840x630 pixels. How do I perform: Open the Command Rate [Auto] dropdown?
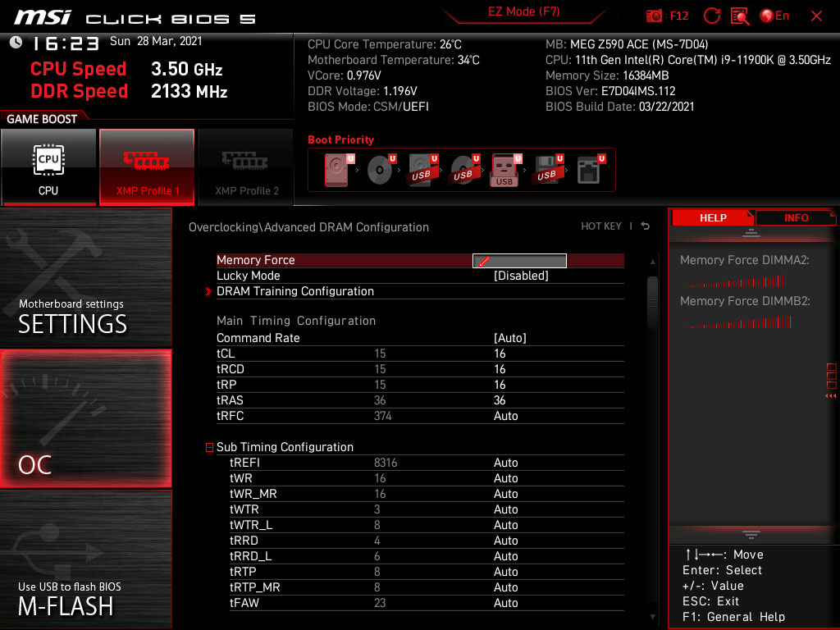(510, 338)
